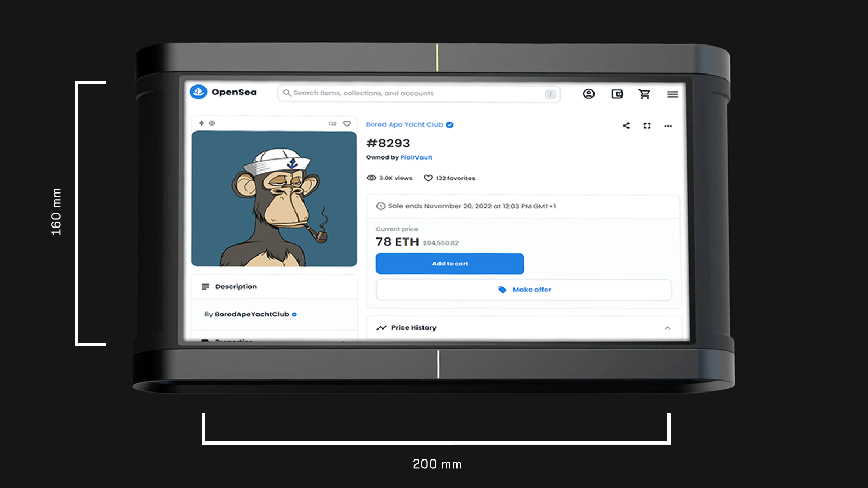Open the three-dot more options menu

668,126
